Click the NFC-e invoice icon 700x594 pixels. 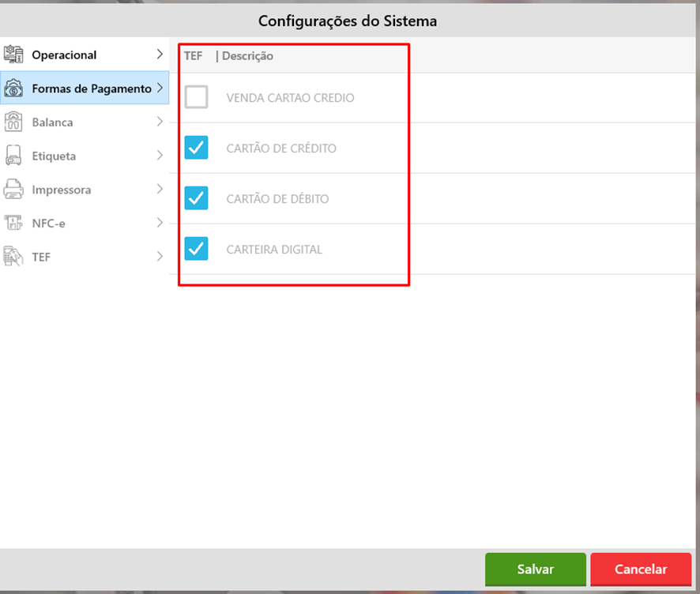pos(14,224)
